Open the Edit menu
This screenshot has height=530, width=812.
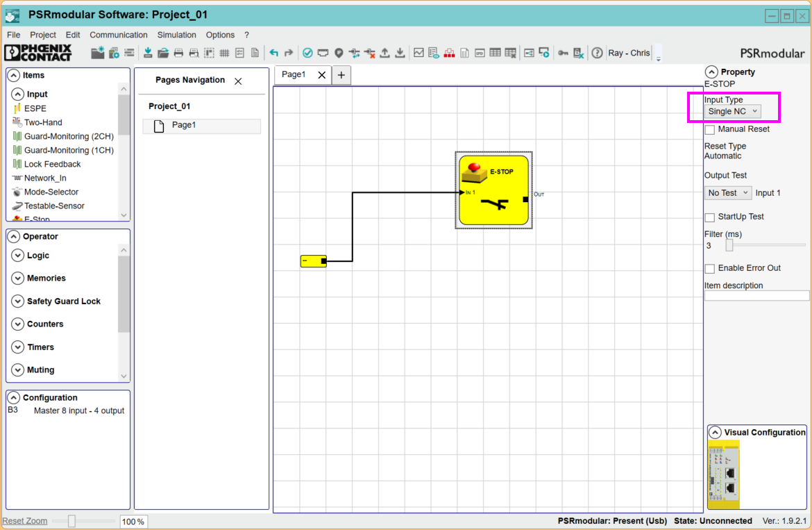pos(72,35)
